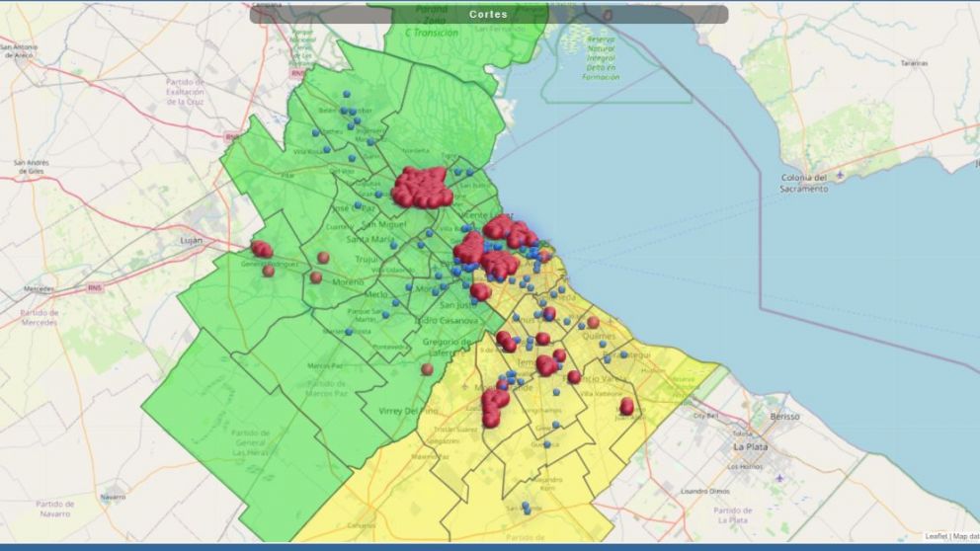Click the red marker cluster west of Longchamps
This screenshot has width=980, height=551.
pos(494,405)
